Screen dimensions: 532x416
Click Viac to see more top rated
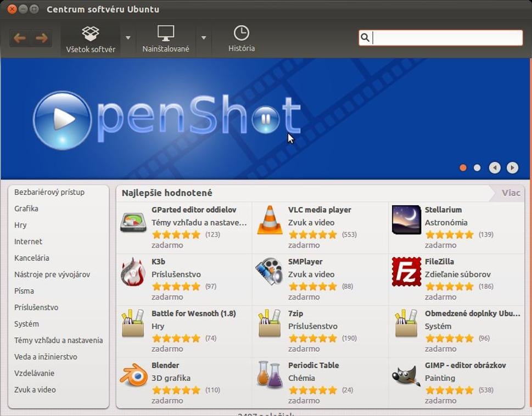[511, 193]
